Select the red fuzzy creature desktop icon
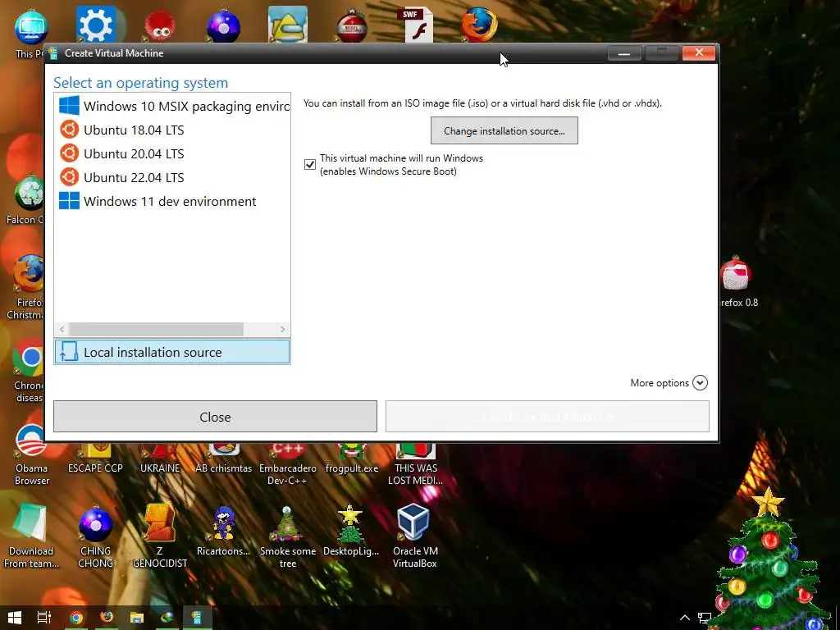840x630 pixels. [x=159, y=25]
